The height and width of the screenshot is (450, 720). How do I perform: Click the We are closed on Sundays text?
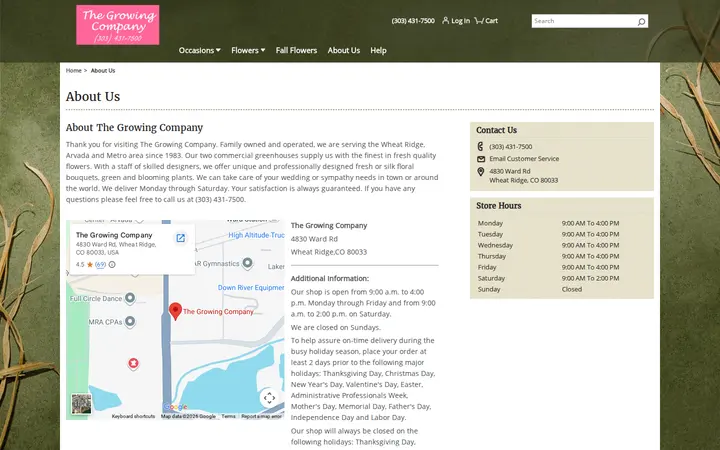tap(336, 327)
